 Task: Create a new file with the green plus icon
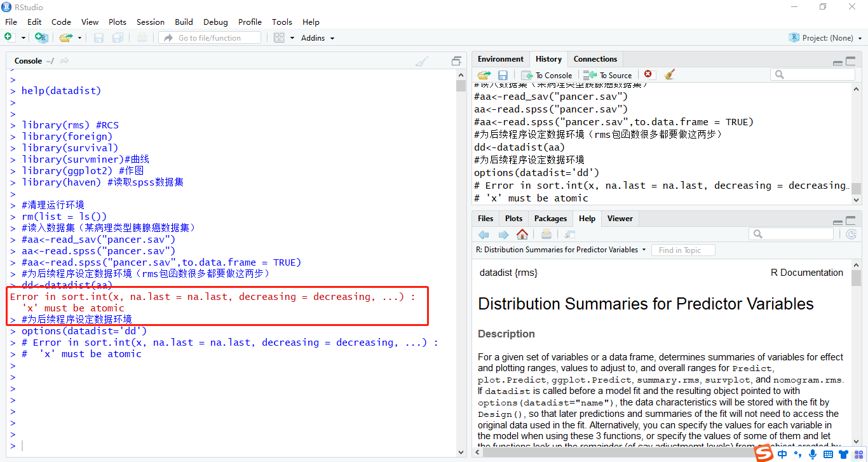coord(10,37)
